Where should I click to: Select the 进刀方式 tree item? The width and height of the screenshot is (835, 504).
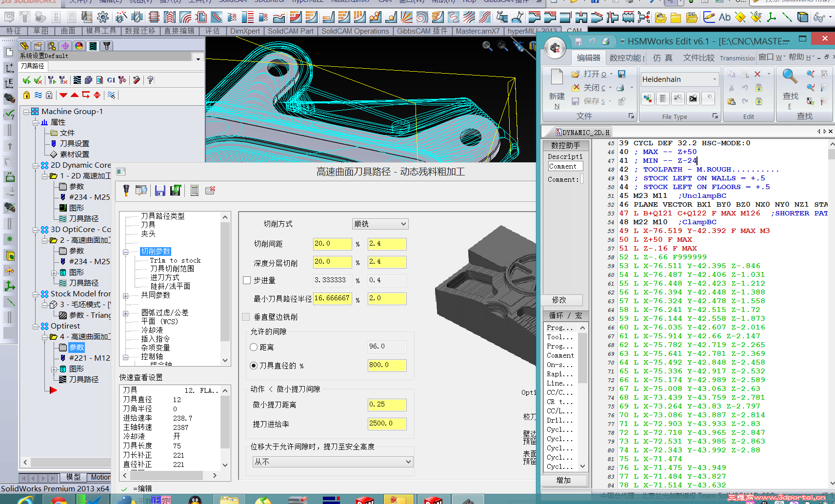(164, 277)
